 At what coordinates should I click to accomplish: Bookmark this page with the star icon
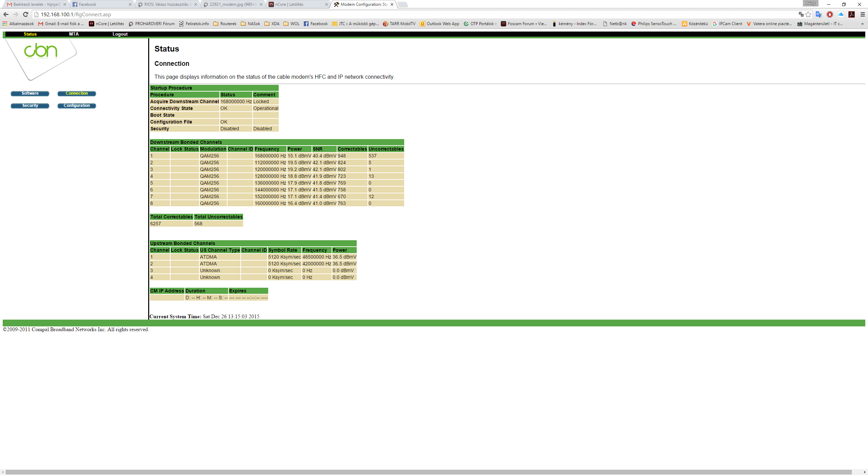pyautogui.click(x=808, y=14)
